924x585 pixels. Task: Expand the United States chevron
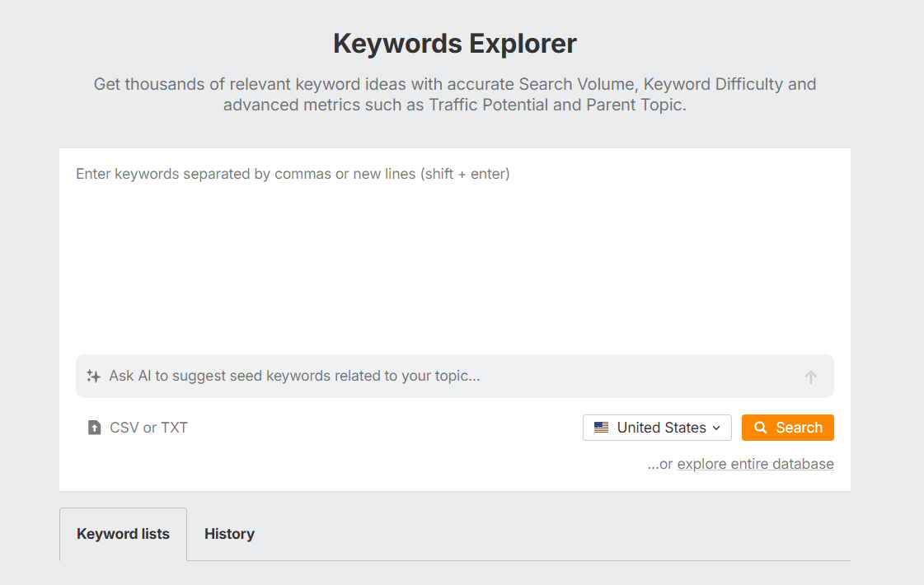tap(715, 428)
